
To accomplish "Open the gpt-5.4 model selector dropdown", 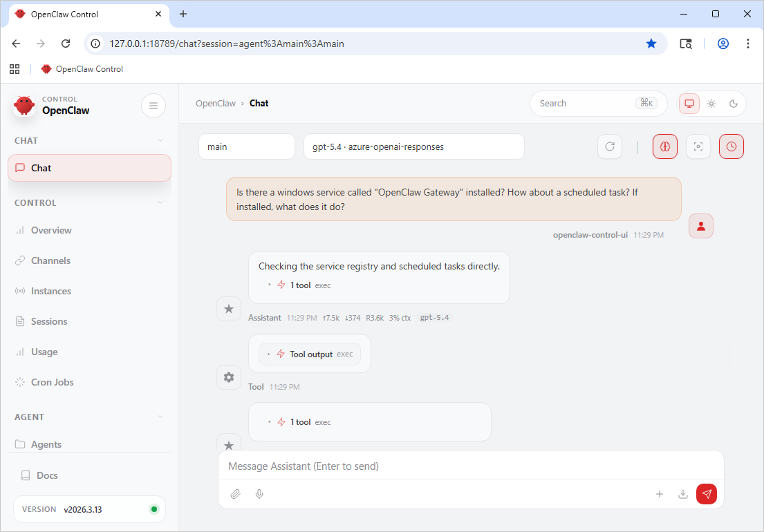I will coord(413,146).
